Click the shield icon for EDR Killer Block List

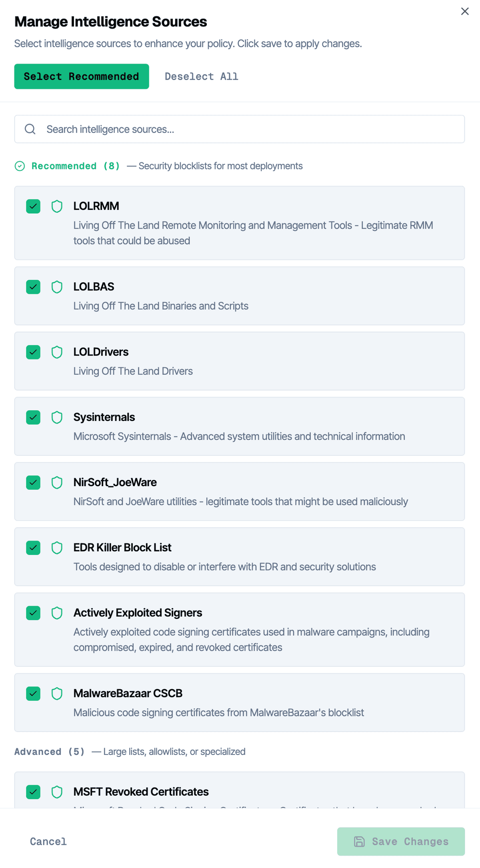(x=56, y=547)
